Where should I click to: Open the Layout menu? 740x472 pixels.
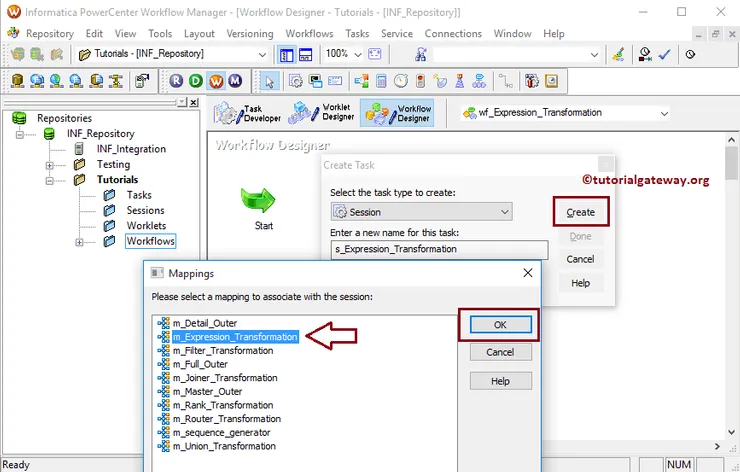point(199,34)
